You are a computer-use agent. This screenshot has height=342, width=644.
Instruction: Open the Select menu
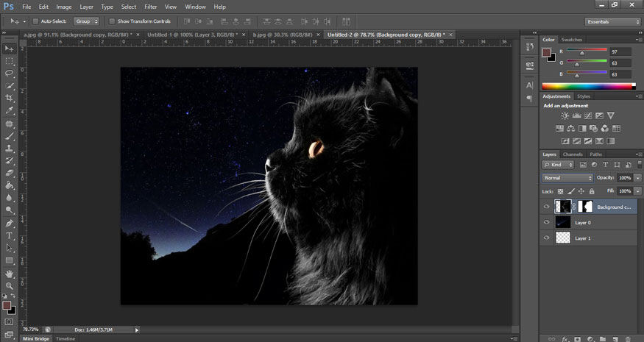coord(129,7)
